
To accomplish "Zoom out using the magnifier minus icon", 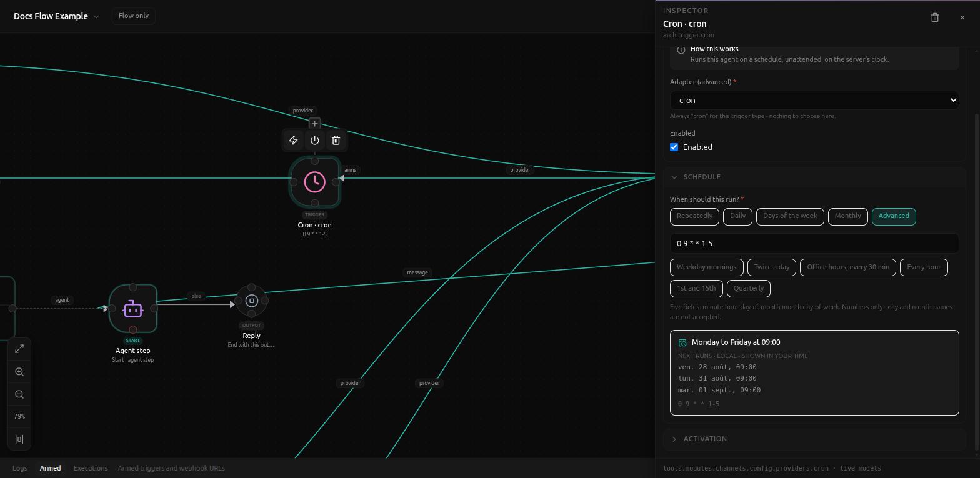I will click(19, 394).
